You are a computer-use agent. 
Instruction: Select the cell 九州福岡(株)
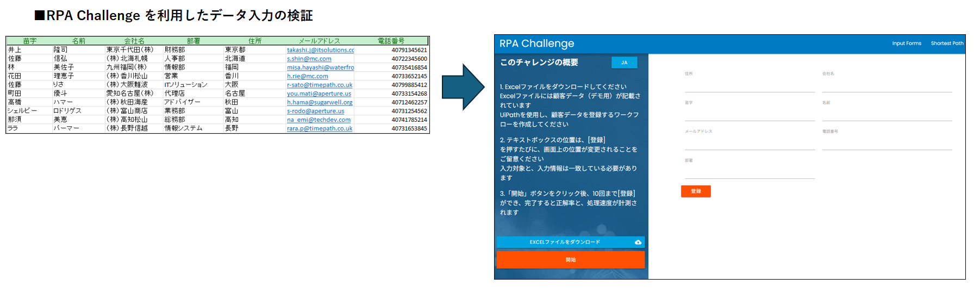click(134, 67)
